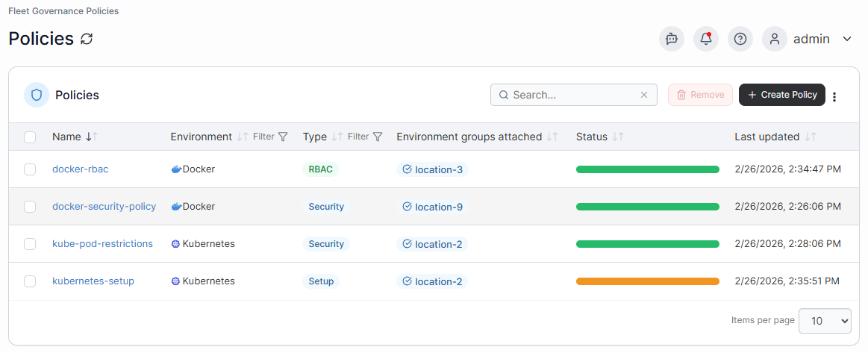Click the orange kubernetes-setup status bar
Screen dimensions: 868x353
647,281
